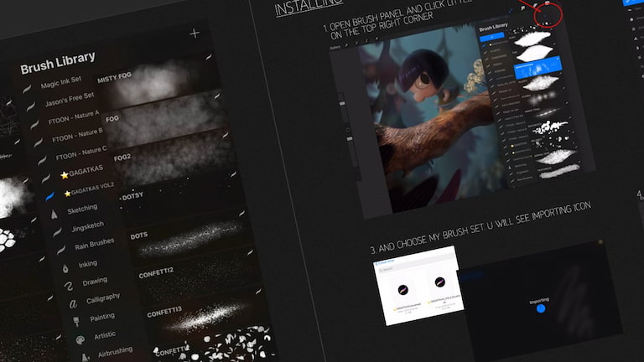
Task: Open the Airbrushing set via its spray icon
Action: (x=85, y=357)
